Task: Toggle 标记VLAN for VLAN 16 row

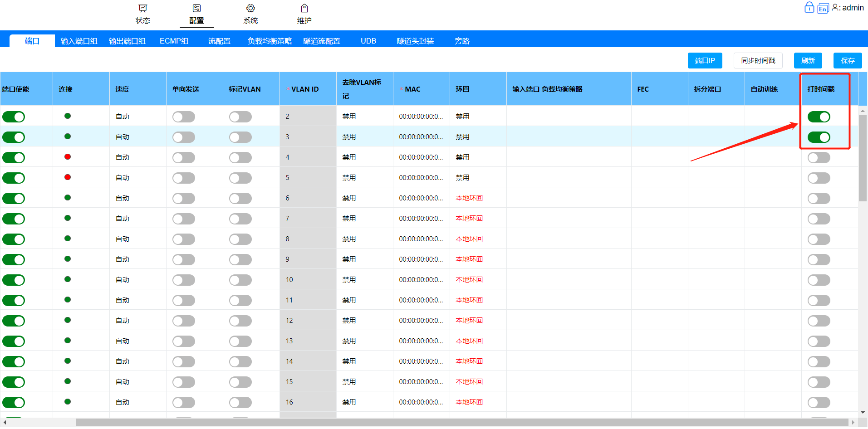Action: (x=240, y=402)
